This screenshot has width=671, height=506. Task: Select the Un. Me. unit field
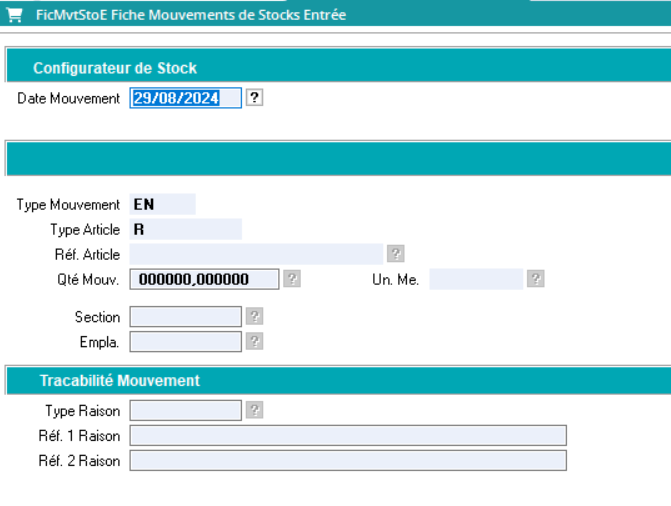click(476, 279)
